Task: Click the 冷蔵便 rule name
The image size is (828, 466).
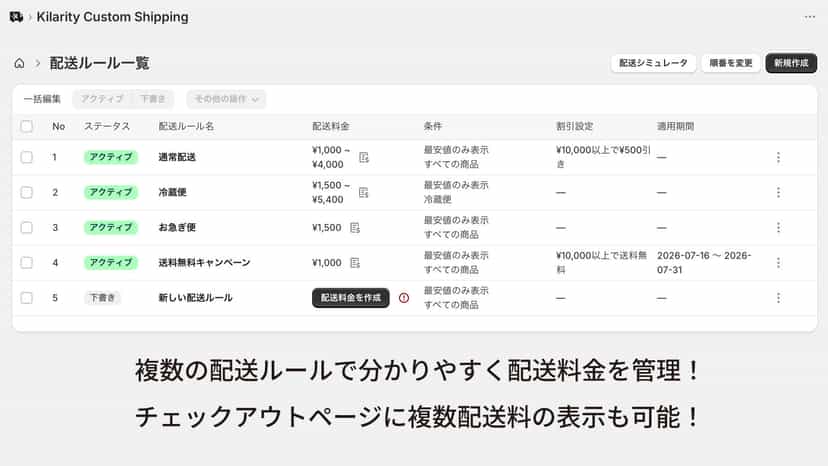Action: (172, 192)
